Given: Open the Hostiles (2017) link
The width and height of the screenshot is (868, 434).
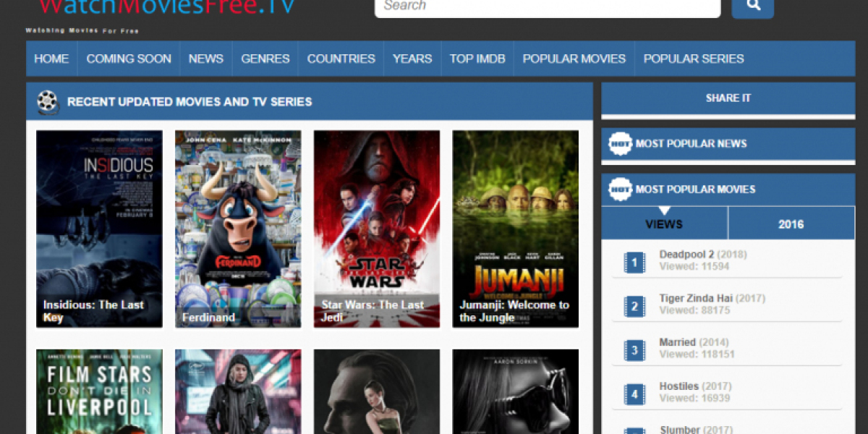Looking at the screenshot, I should [695, 386].
